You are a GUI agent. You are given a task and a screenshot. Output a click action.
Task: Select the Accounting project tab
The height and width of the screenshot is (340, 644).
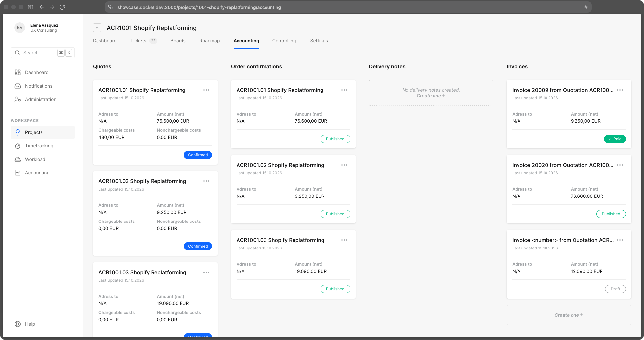(246, 41)
